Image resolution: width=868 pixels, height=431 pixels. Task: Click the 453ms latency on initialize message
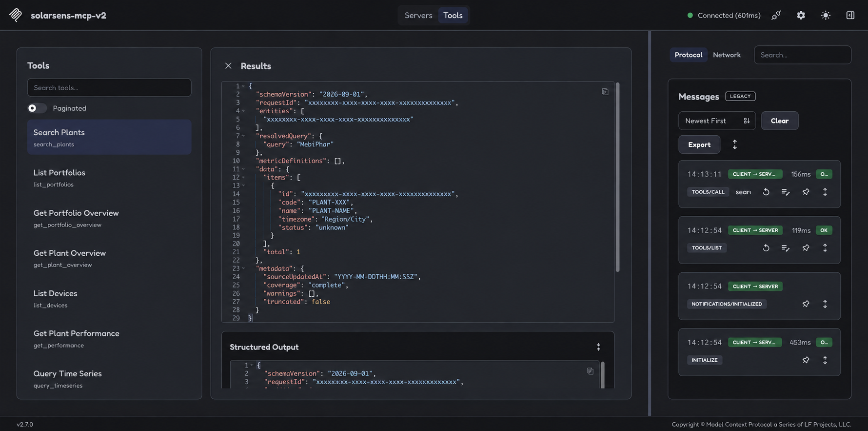800,342
